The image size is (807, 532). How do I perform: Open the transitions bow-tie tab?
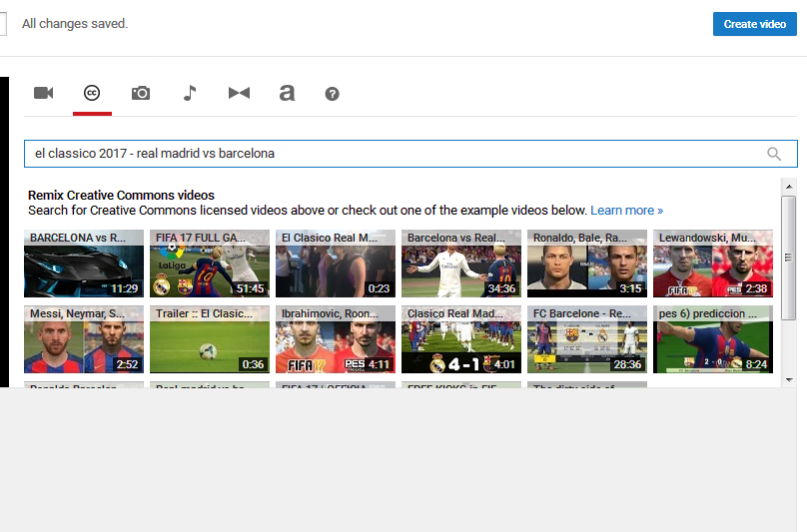point(240,93)
